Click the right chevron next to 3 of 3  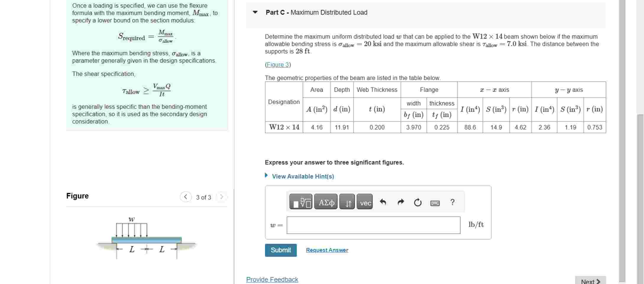[x=221, y=197]
